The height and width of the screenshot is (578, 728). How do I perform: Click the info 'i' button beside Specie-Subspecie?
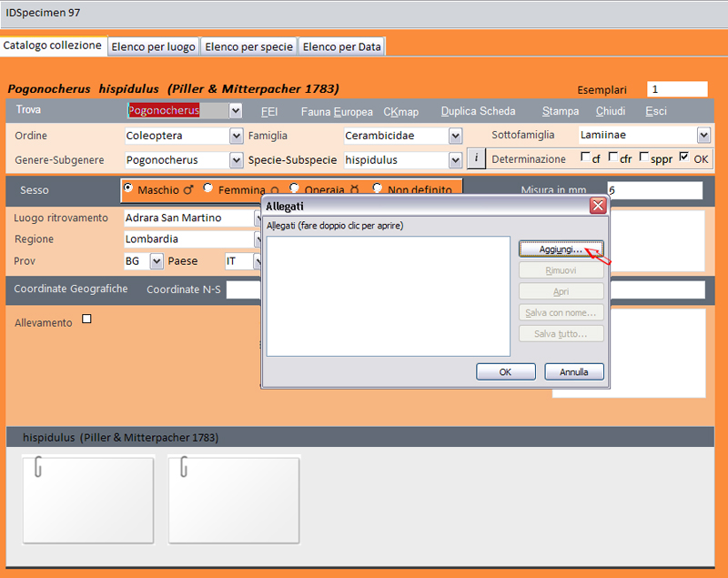coord(477,158)
